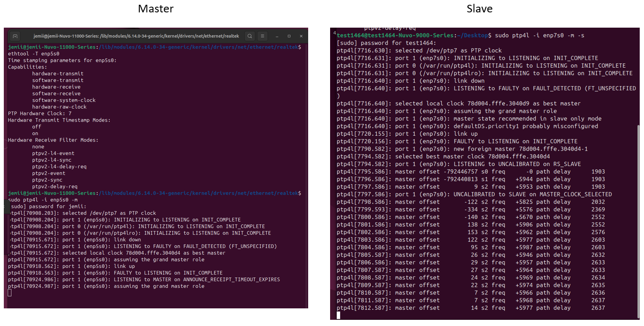
Task: Place cursor at Master terminal prompt block
Action: (10, 293)
